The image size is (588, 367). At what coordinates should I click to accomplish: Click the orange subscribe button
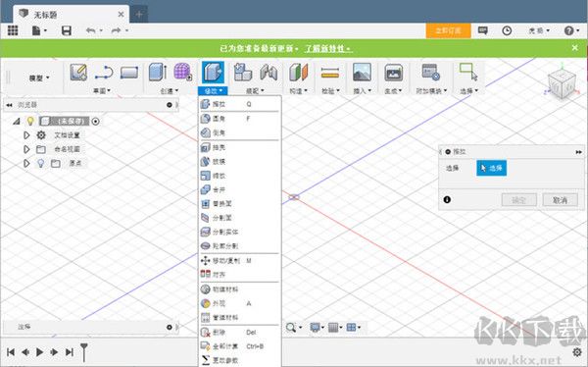click(x=448, y=30)
